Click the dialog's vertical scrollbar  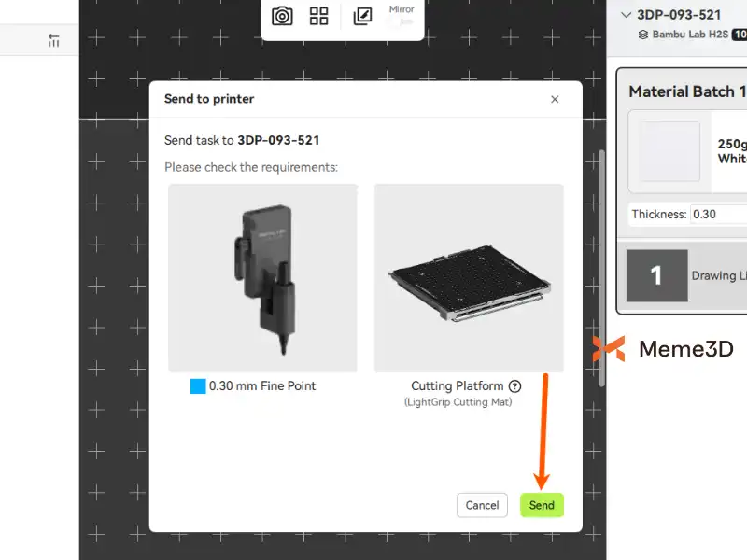pyautogui.click(x=601, y=266)
